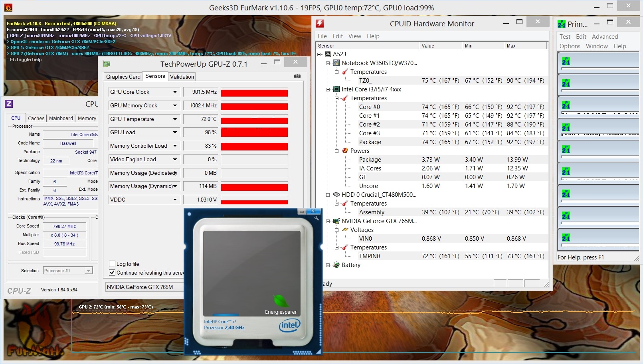Image resolution: width=643 pixels, height=364 pixels.
Task: Minimize the Intel processor gadget
Action: click(x=302, y=211)
